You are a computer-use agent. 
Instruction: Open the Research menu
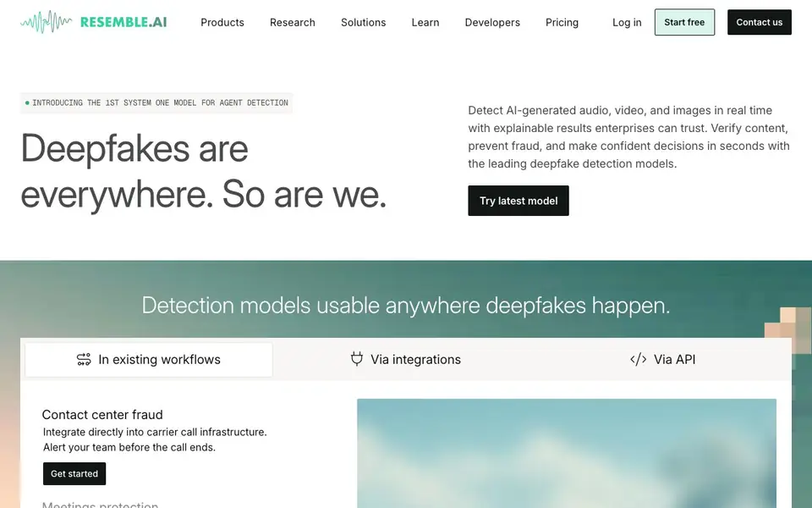pos(293,22)
